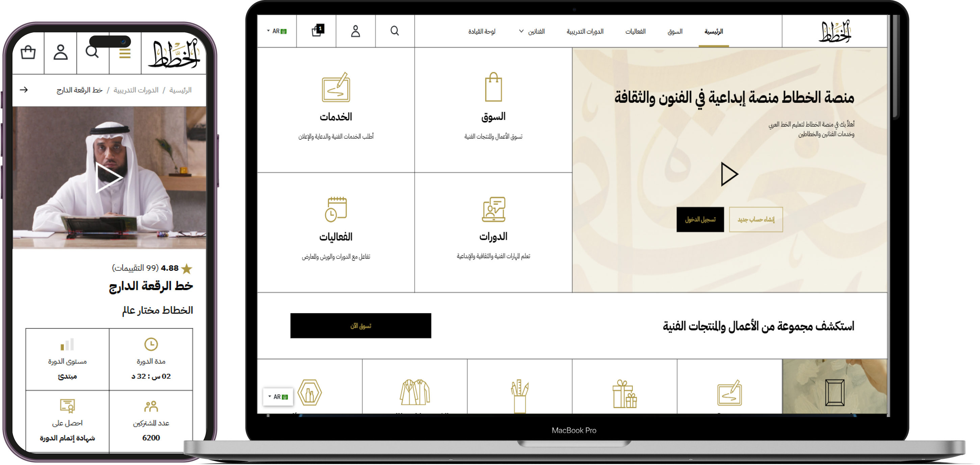Screen dimensions: 980x465
Task: Tap the hamburger menu icon on the phone
Action: pos(125,54)
